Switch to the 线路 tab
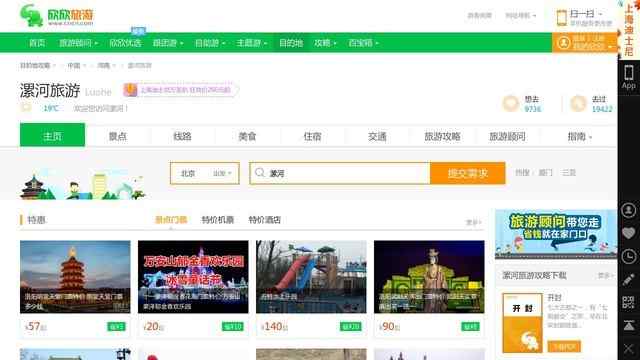This screenshot has height=360, width=640. tap(182, 136)
